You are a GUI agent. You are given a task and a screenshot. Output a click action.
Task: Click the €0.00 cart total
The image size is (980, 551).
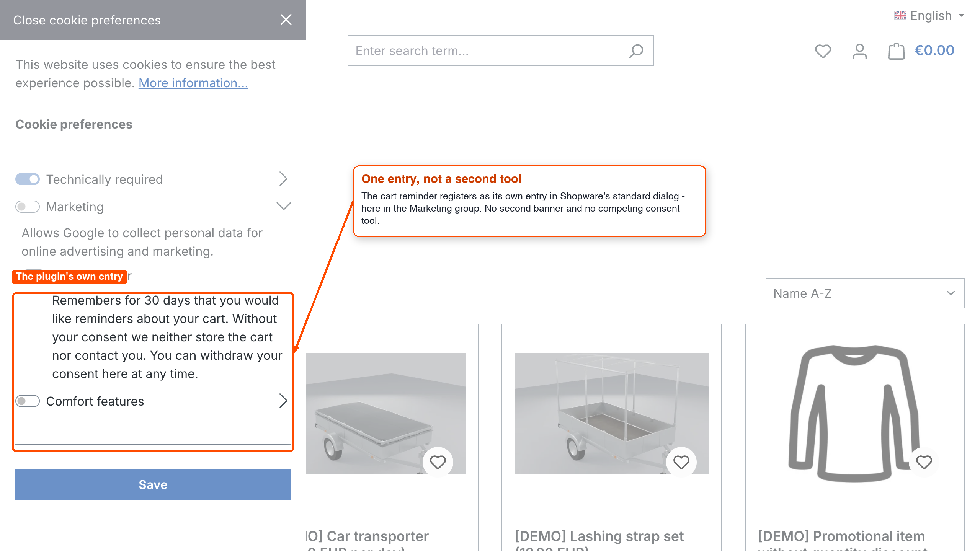coord(934,51)
